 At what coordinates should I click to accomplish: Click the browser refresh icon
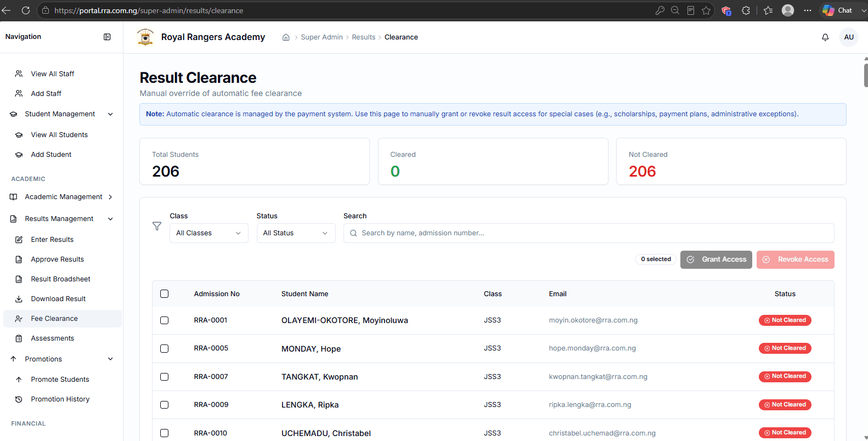[25, 10]
